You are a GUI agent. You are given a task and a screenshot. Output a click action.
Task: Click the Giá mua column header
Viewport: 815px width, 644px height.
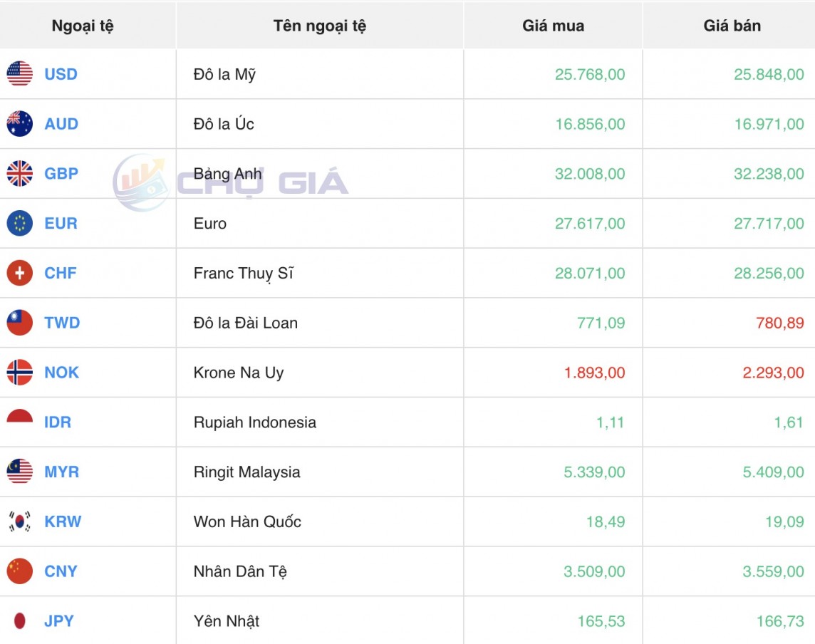(552, 25)
